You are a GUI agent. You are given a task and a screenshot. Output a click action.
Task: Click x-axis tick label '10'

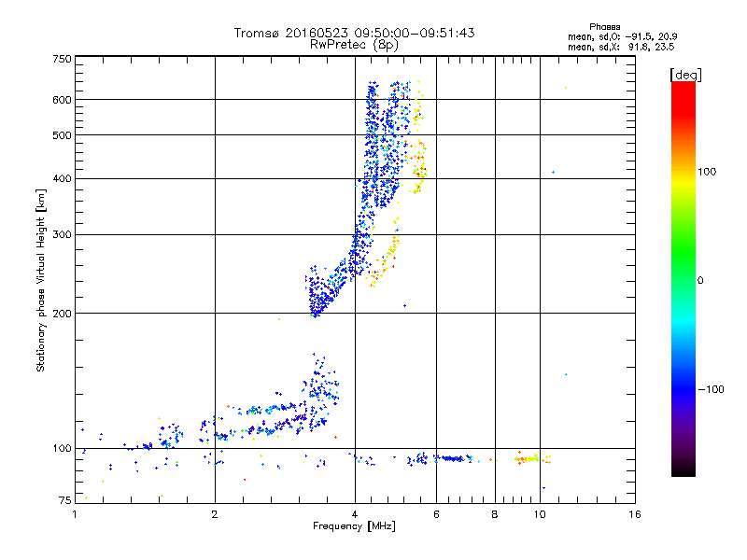[540, 514]
